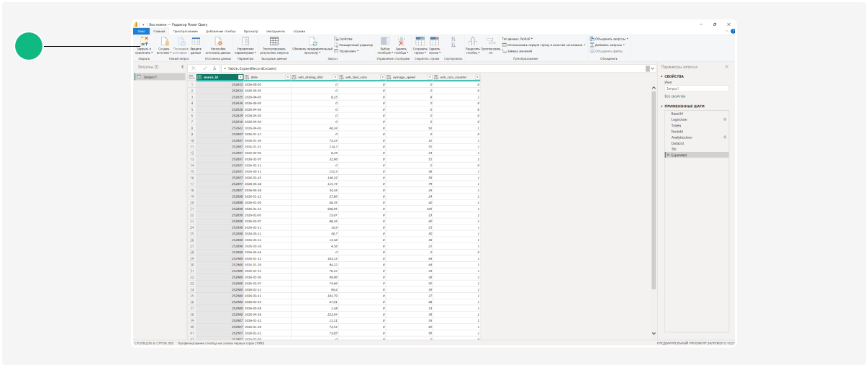This screenshot has width=868, height=367.
Task: Click the Сохранить строки icon
Action: coord(420,41)
